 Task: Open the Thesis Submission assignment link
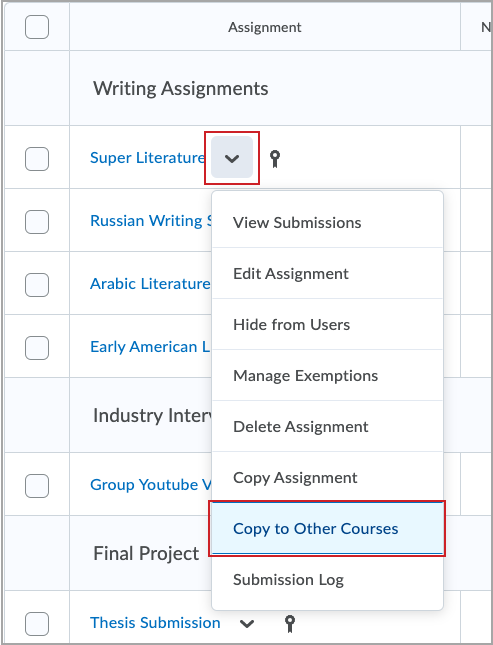pyautogui.click(x=155, y=623)
